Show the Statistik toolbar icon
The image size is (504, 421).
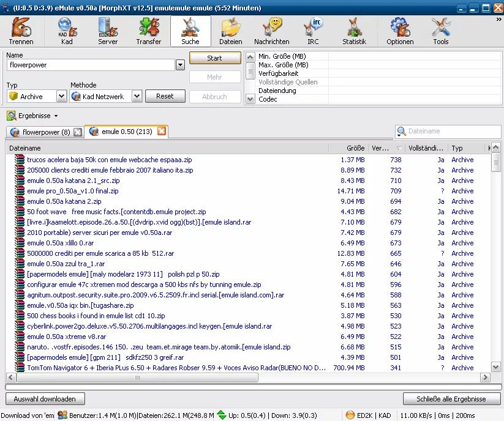point(354,31)
